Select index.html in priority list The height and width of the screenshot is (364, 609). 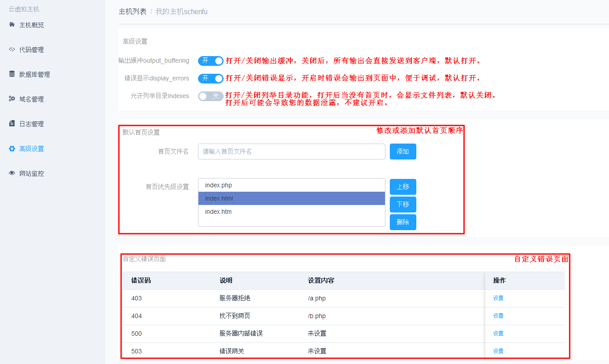point(292,198)
